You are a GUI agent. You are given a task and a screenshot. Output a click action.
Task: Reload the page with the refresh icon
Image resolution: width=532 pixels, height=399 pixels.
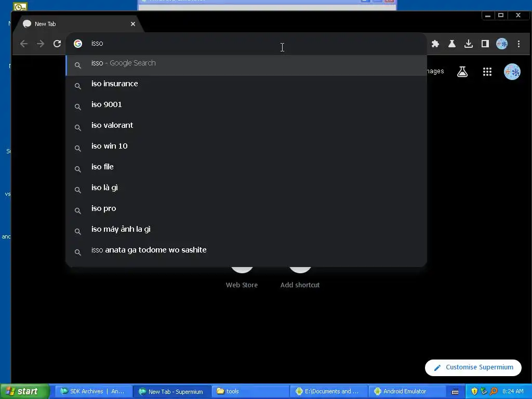[x=57, y=44]
